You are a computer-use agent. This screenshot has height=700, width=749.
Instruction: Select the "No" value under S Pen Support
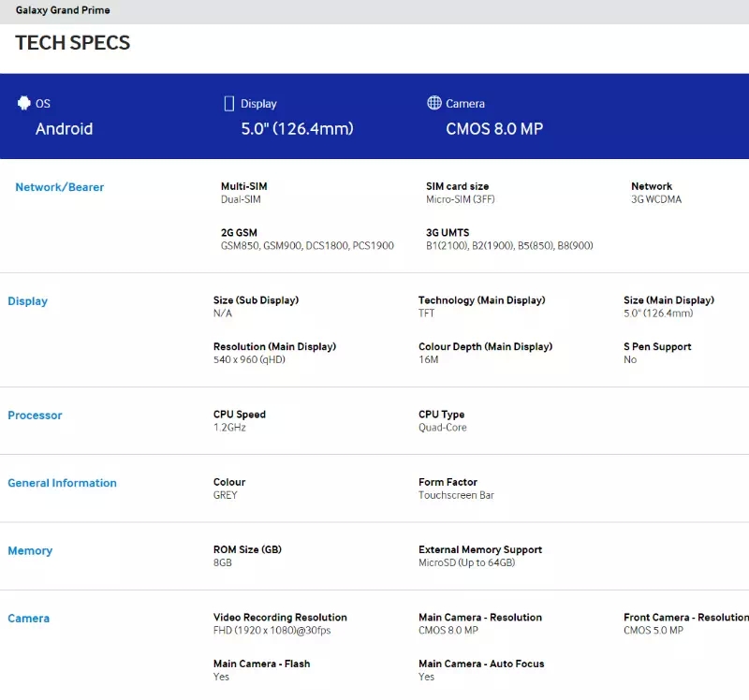(x=630, y=359)
